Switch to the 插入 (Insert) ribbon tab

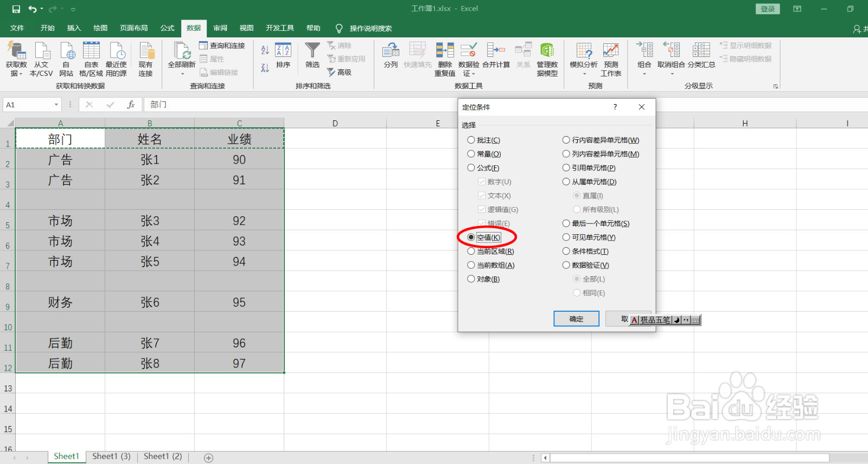point(74,28)
